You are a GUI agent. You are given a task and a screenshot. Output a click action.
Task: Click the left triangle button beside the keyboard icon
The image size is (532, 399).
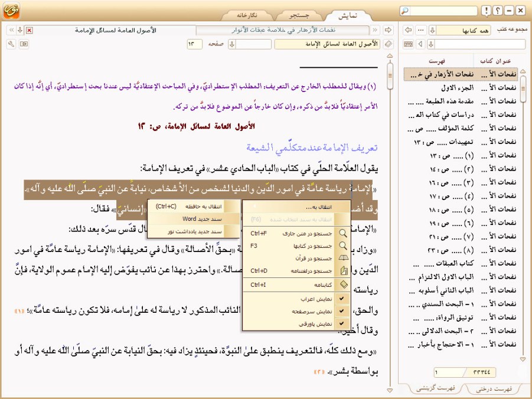[421, 44]
